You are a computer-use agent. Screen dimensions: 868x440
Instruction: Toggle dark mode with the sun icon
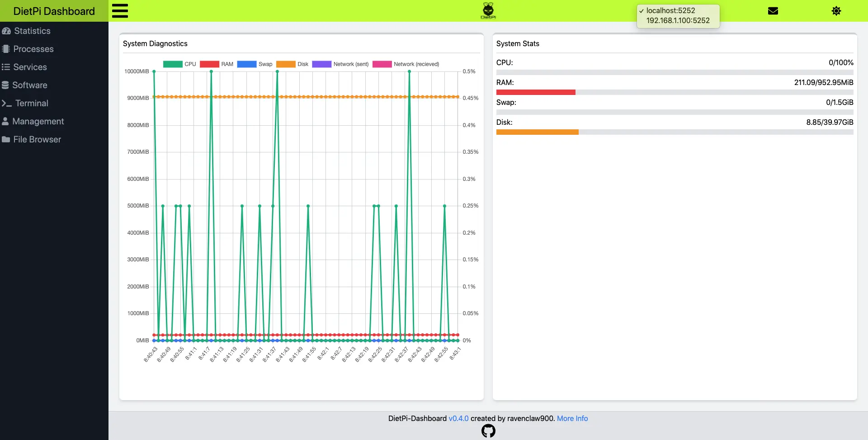click(x=836, y=11)
